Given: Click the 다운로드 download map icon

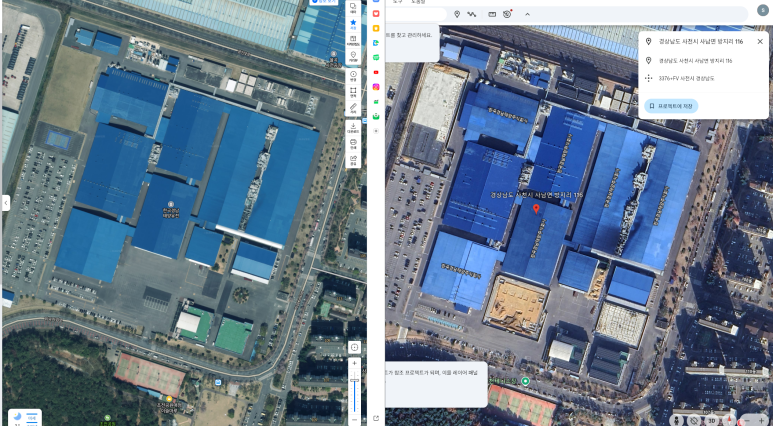Looking at the screenshot, I should pos(353,128).
